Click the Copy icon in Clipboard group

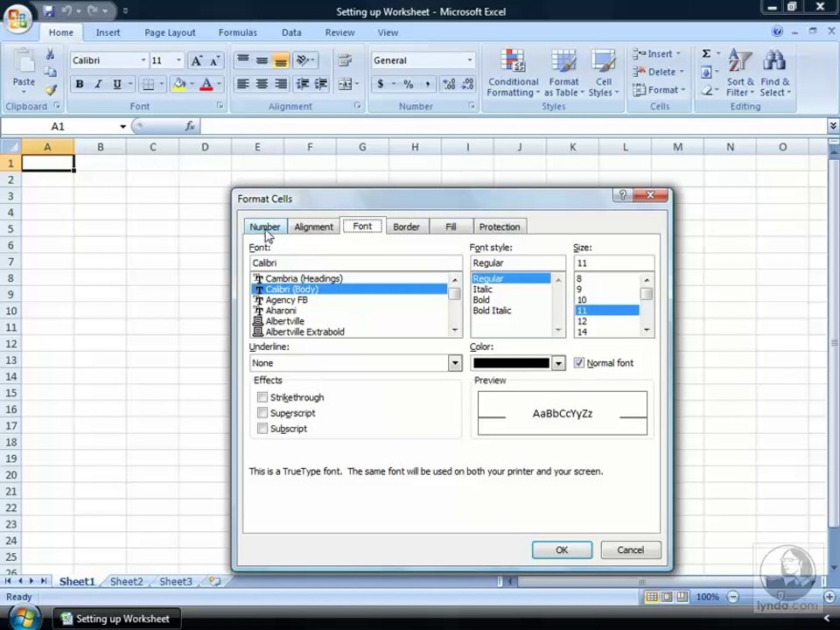click(x=51, y=72)
